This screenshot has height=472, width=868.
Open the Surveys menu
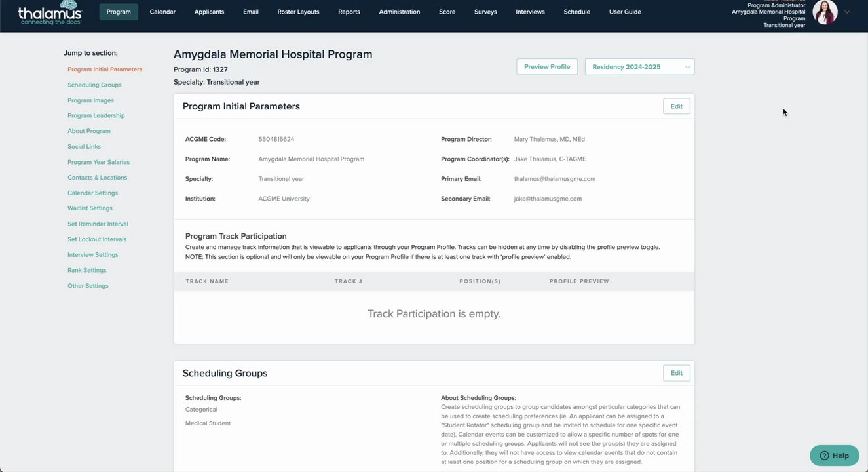(x=485, y=12)
